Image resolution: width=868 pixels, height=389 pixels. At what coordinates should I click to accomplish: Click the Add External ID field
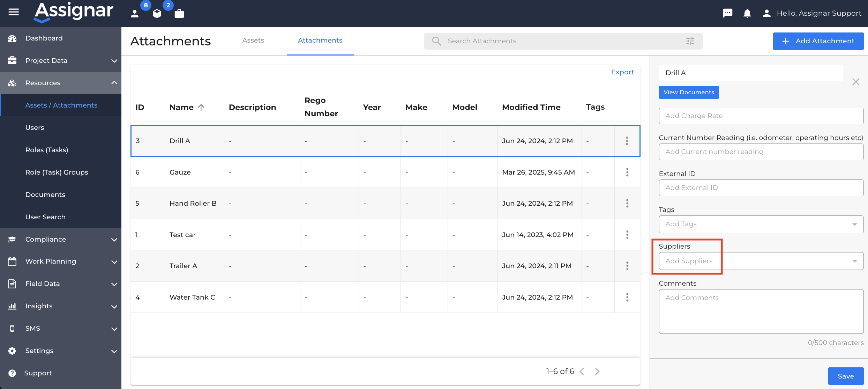point(761,188)
